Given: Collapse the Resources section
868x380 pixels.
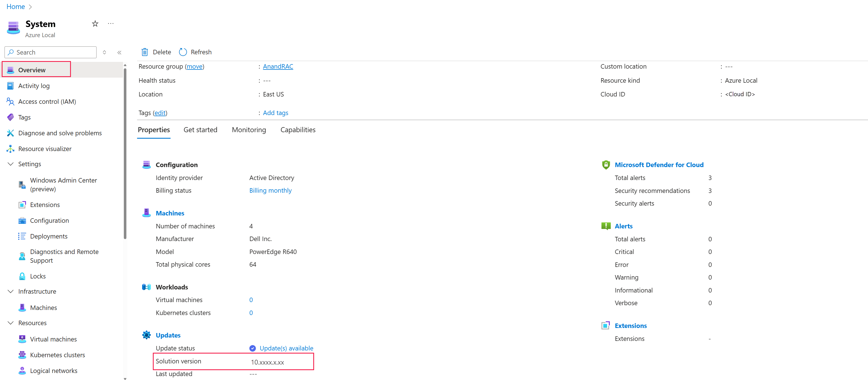Looking at the screenshot, I should 11,323.
